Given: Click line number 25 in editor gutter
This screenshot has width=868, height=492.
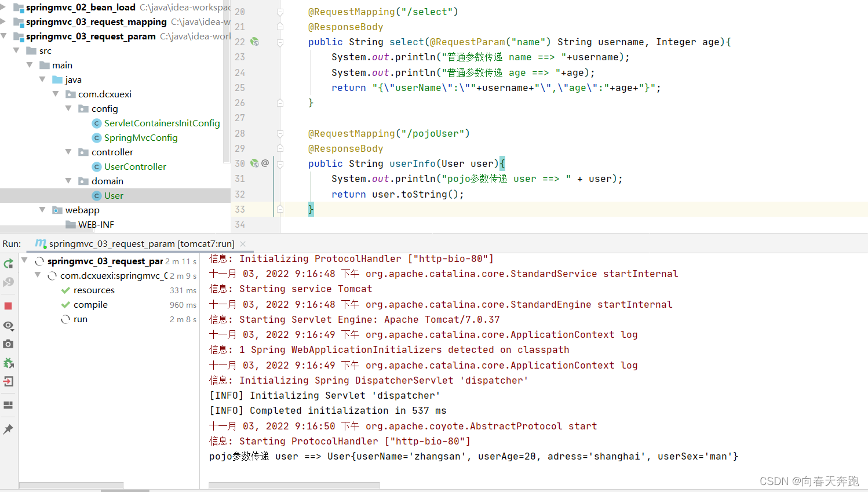Looking at the screenshot, I should [240, 88].
